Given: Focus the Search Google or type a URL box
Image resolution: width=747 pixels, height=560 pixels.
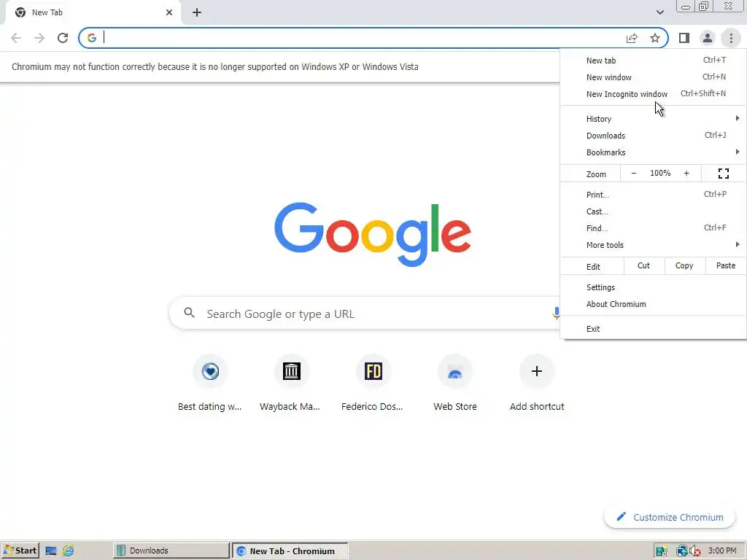Looking at the screenshot, I should point(365,313).
